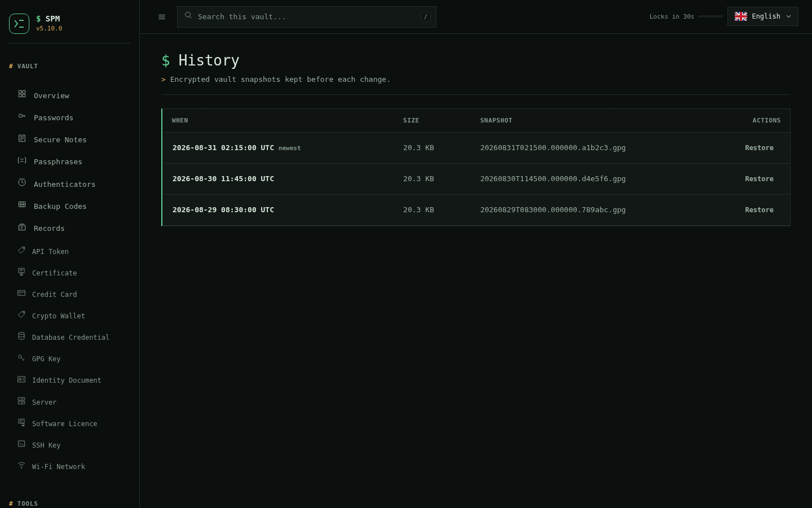Click snapshot name 20260829T083000.000000.789abc.gpg
Image resolution: width=812 pixels, height=508 pixels.
tap(553, 210)
